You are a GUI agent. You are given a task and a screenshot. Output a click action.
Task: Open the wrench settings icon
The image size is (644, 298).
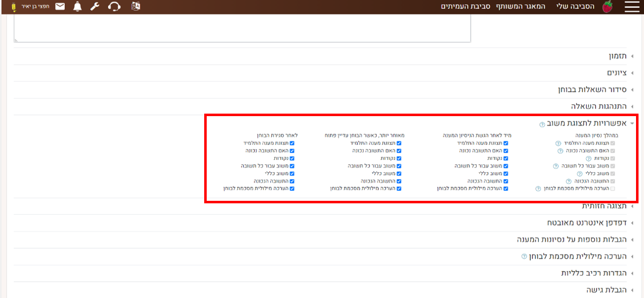95,6
